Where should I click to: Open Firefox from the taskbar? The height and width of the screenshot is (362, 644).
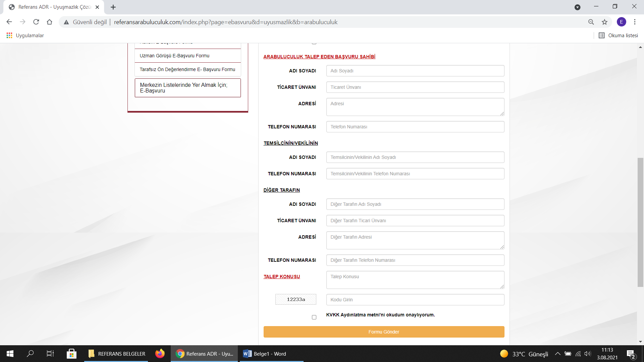[x=160, y=354]
